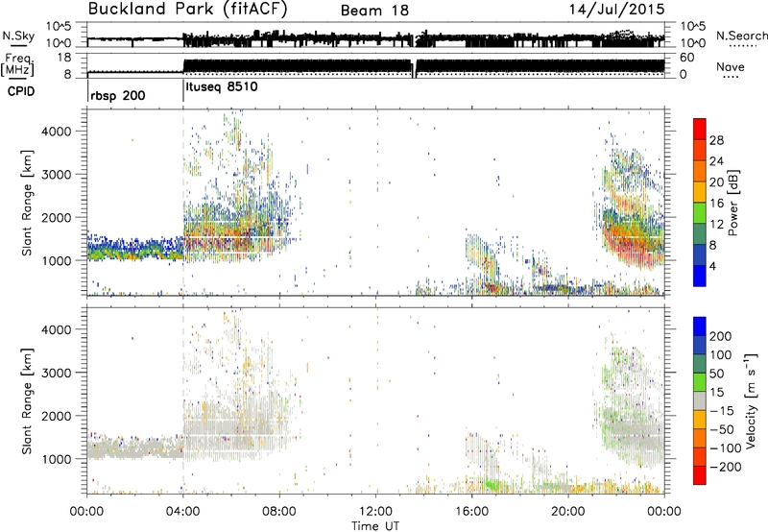Click the 18 tick on the frequency axis
The height and width of the screenshot is (532, 768).
(63, 58)
